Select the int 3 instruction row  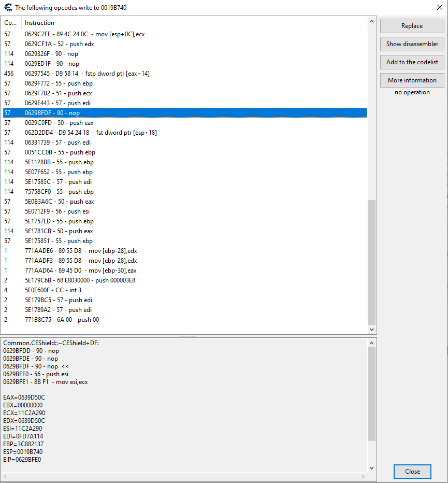click(x=53, y=290)
